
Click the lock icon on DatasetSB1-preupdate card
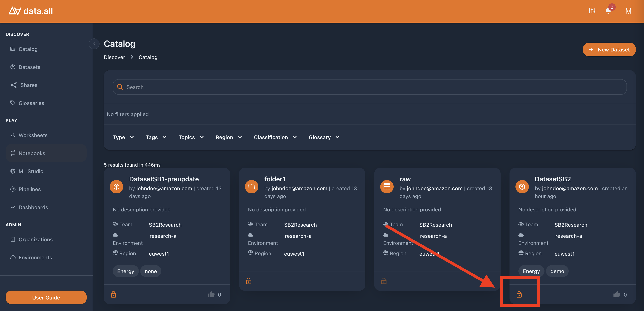(113, 294)
